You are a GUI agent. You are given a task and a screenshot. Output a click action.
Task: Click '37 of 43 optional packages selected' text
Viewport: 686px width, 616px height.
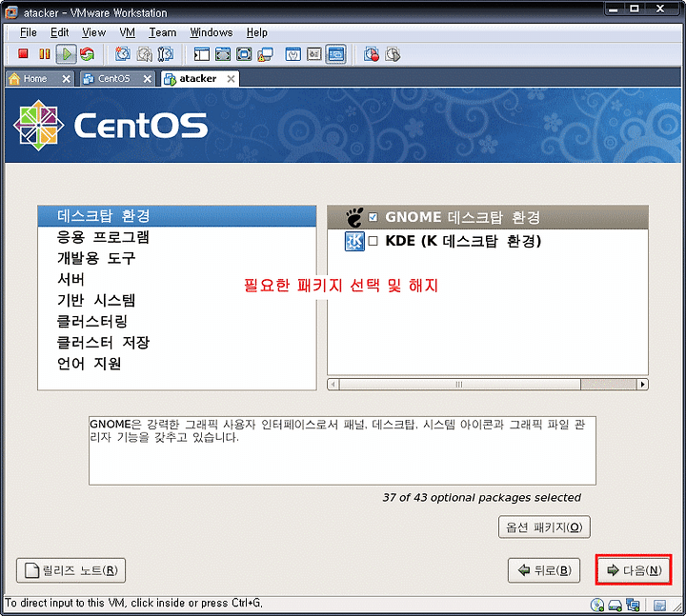tap(482, 498)
